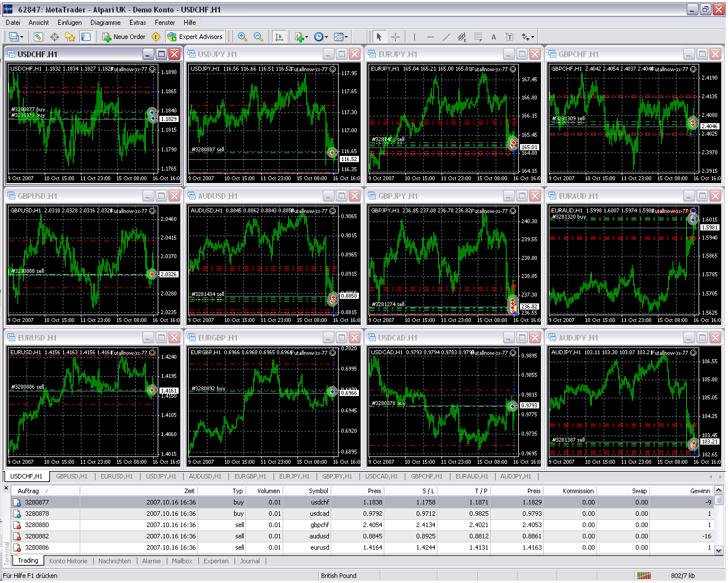Toggle the chart auto-scroll icon
This screenshot has width=728, height=583.
(279, 37)
